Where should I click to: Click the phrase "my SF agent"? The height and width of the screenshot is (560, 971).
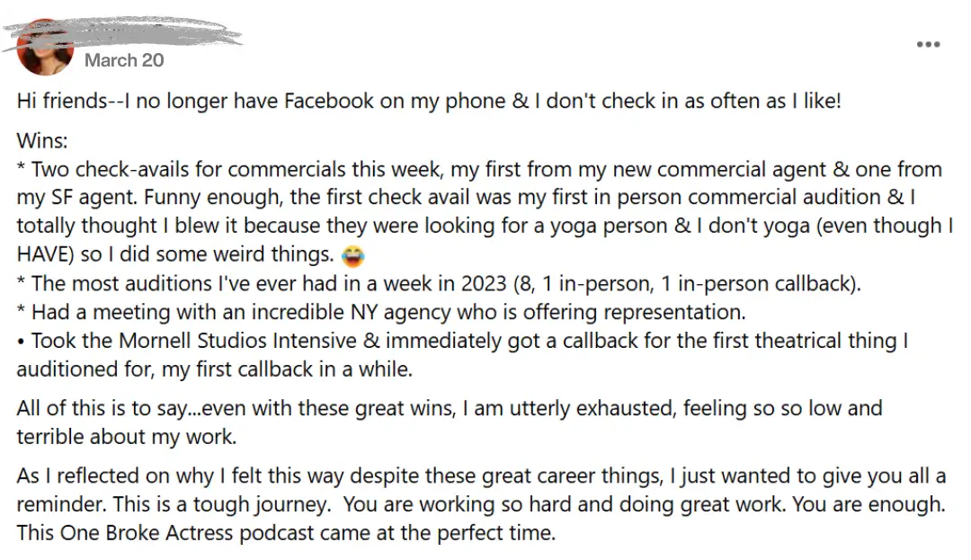(77, 198)
